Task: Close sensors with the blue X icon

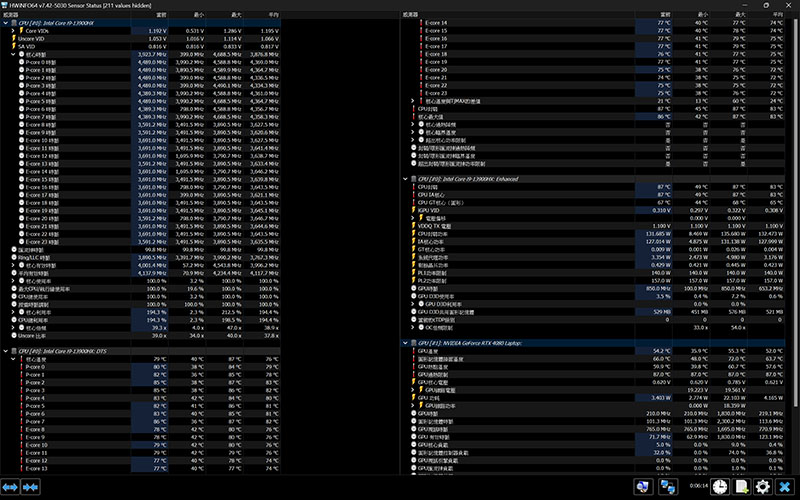Action: pyautogui.click(x=784, y=486)
